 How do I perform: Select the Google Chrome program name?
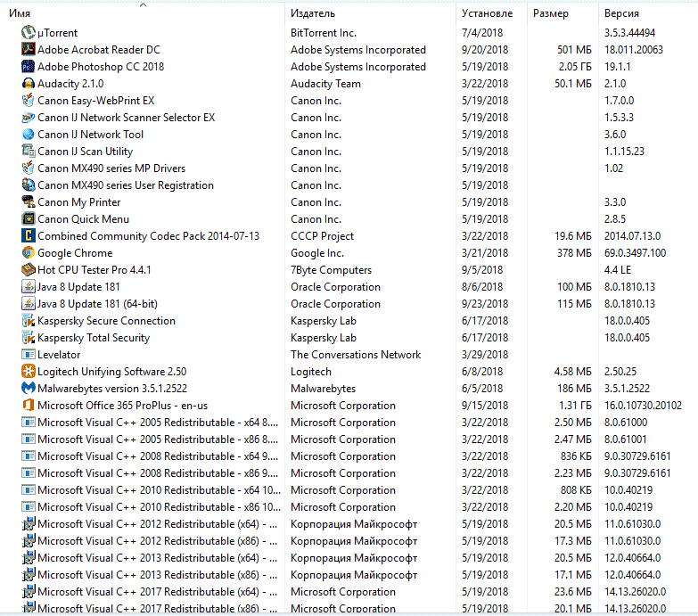click(x=75, y=253)
